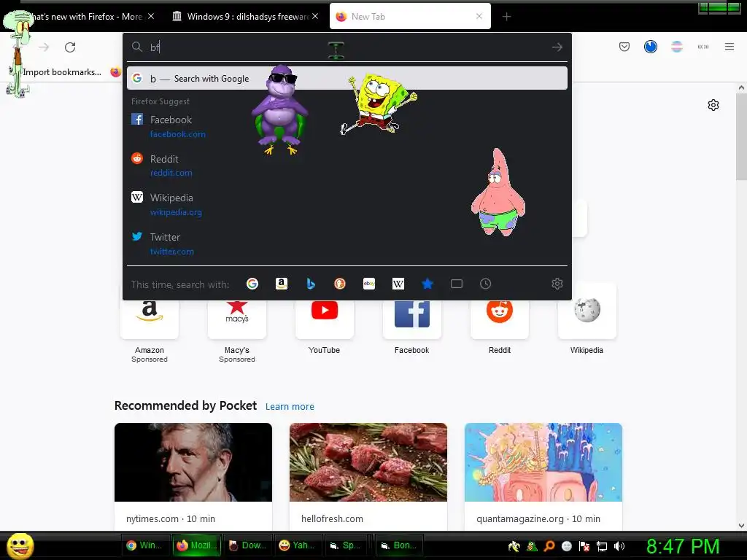
Task: Switch to Win... Chrome taskbar button
Action: [144, 545]
